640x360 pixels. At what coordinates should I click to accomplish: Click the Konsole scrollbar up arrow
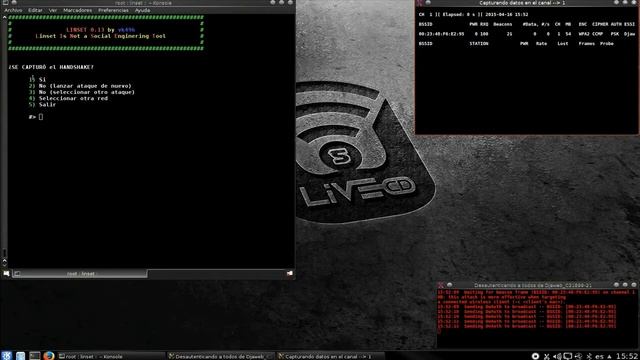click(x=4, y=17)
